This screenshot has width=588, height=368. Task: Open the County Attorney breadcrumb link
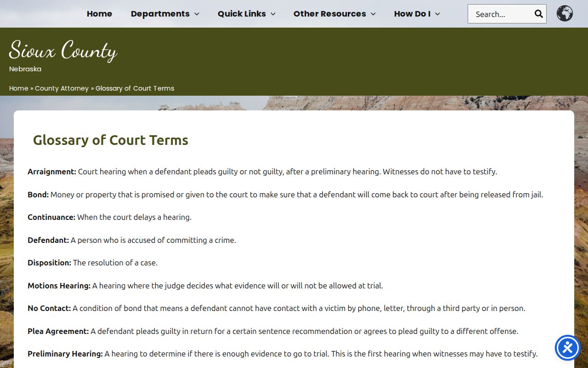[62, 88]
